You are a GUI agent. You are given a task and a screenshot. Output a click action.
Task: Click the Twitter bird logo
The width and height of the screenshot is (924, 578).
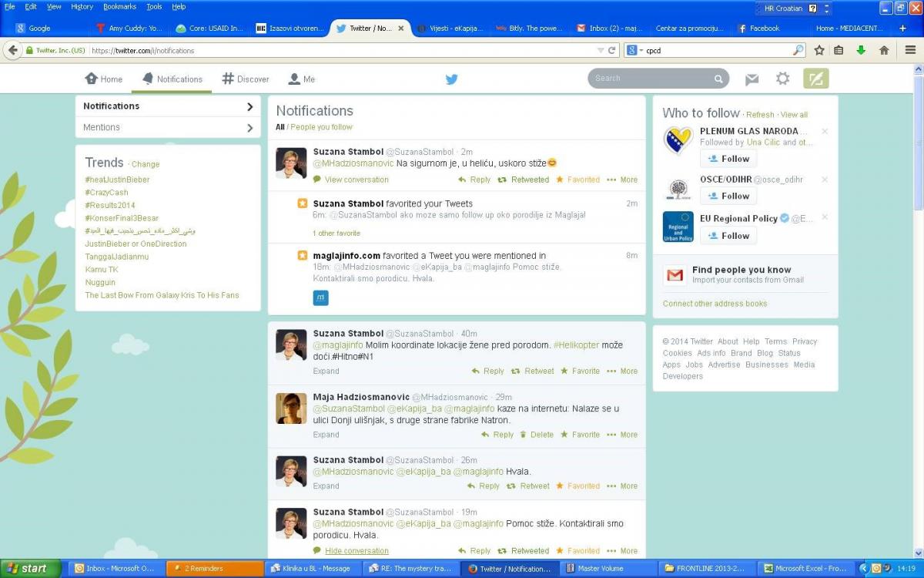pos(452,79)
